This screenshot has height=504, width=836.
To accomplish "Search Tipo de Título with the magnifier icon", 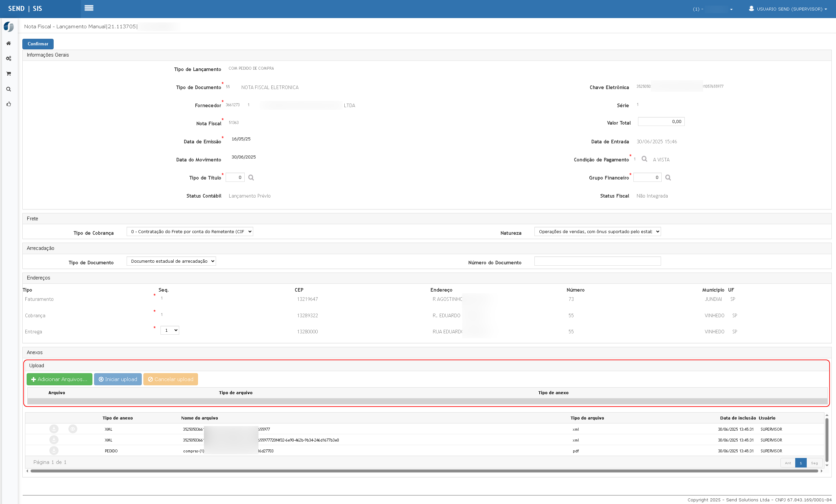I will (251, 178).
